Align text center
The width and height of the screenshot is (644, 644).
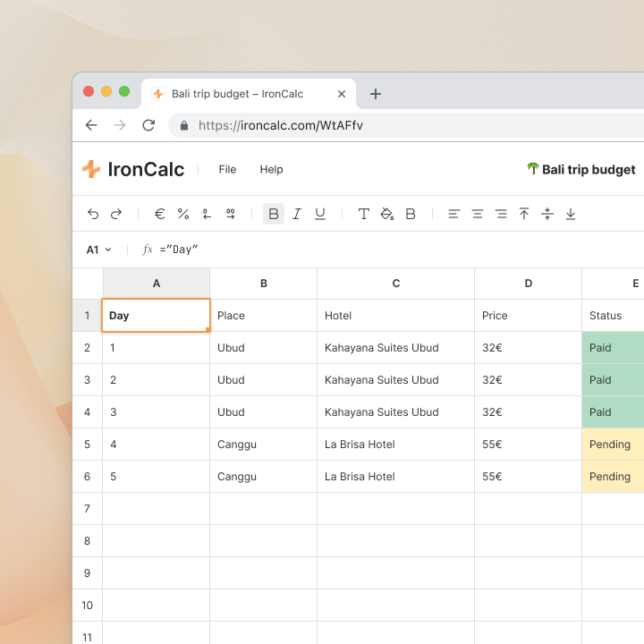pyautogui.click(x=478, y=214)
